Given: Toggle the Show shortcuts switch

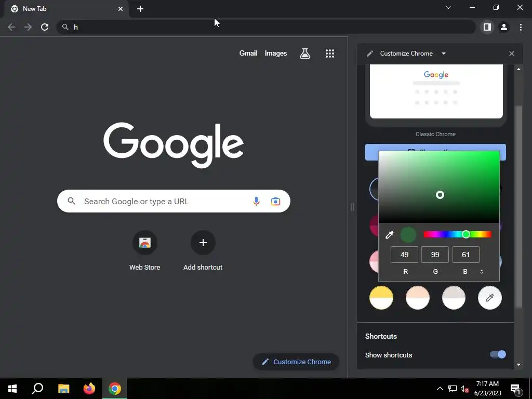Looking at the screenshot, I should (x=498, y=354).
